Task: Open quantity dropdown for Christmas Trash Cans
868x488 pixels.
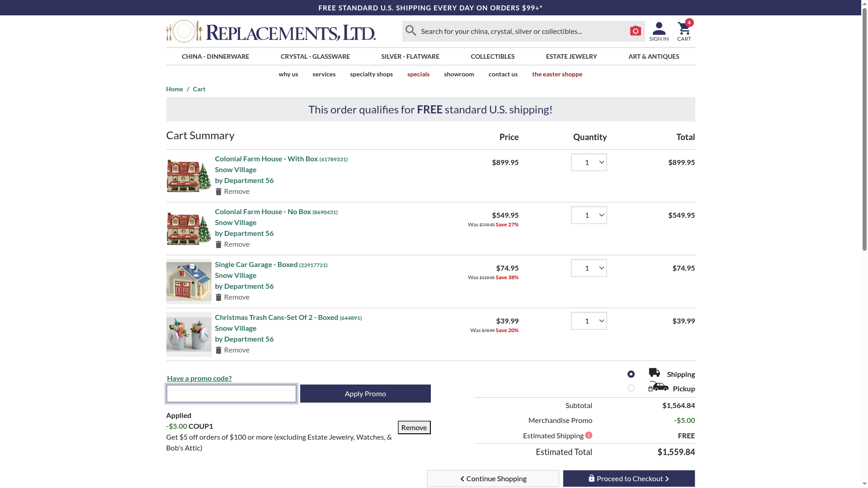Action: coord(589,321)
